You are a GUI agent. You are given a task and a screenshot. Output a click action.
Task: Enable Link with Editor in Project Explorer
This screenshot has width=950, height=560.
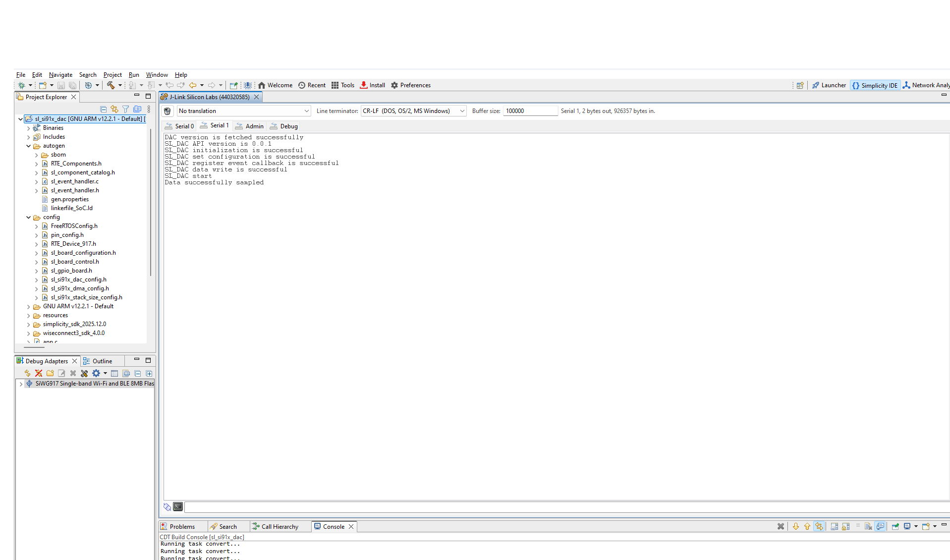point(114,109)
